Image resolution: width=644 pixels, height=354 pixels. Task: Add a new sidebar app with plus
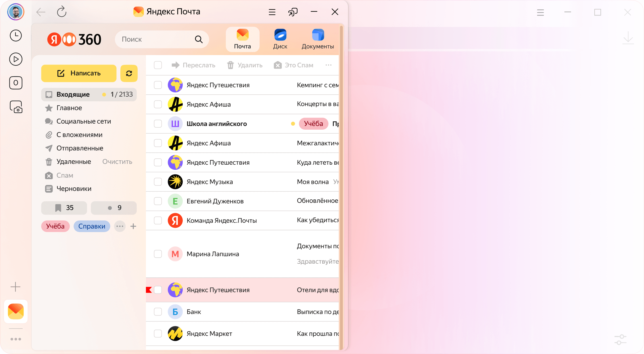coord(16,287)
